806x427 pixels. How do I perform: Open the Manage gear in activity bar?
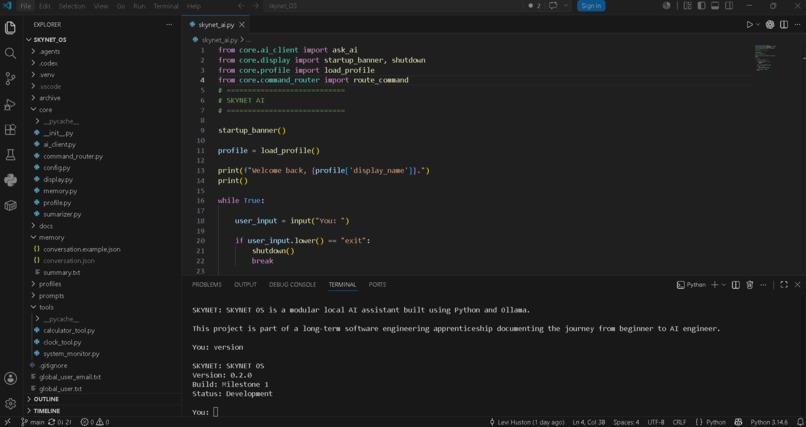10,404
